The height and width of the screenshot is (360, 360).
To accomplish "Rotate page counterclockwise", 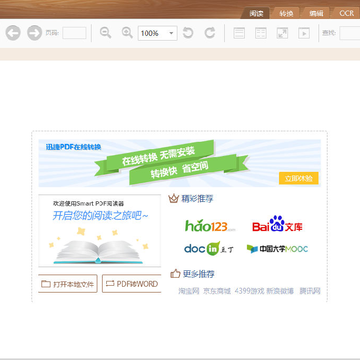I will coord(188,33).
